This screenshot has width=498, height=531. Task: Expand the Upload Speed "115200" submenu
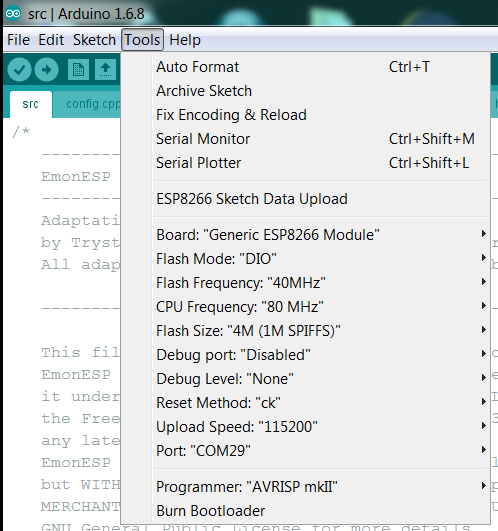tap(305, 427)
